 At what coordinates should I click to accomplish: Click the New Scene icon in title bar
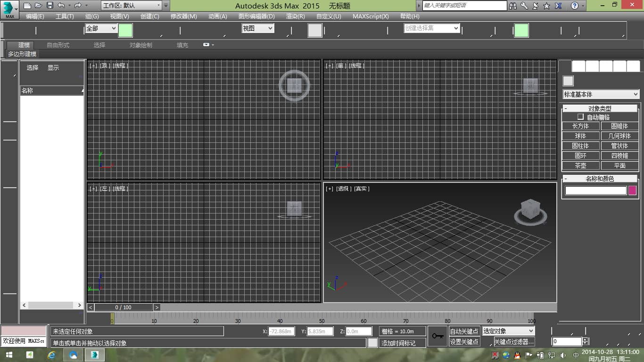pos(27,6)
